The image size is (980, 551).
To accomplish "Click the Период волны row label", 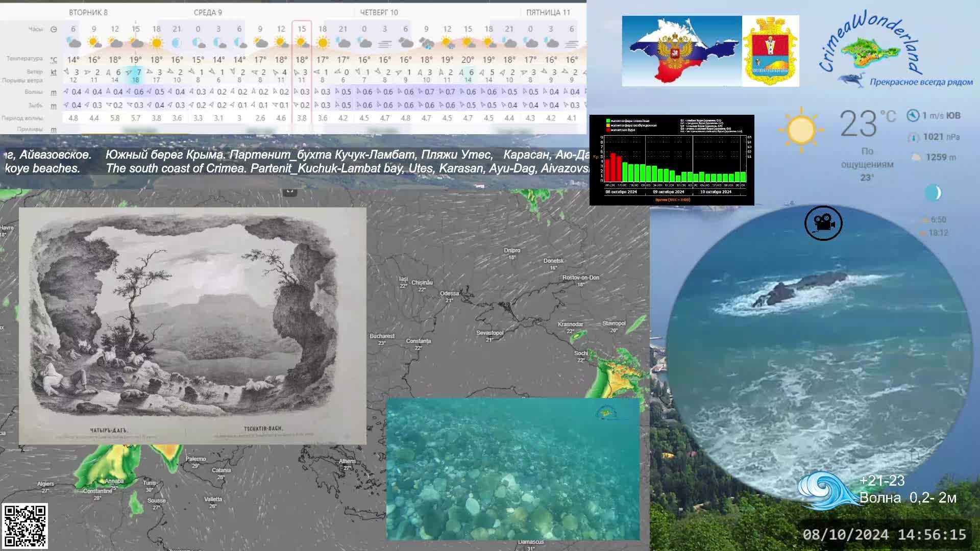I will coord(22,118).
